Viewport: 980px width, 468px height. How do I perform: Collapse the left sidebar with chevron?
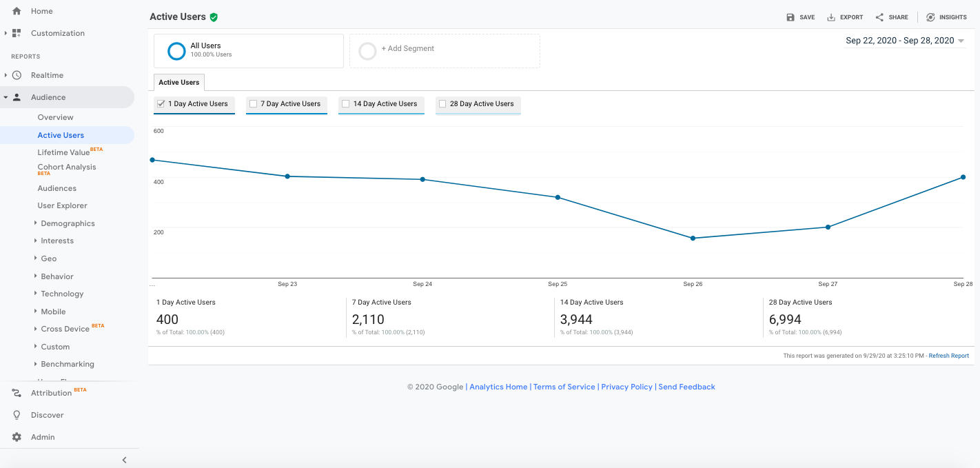125,460
